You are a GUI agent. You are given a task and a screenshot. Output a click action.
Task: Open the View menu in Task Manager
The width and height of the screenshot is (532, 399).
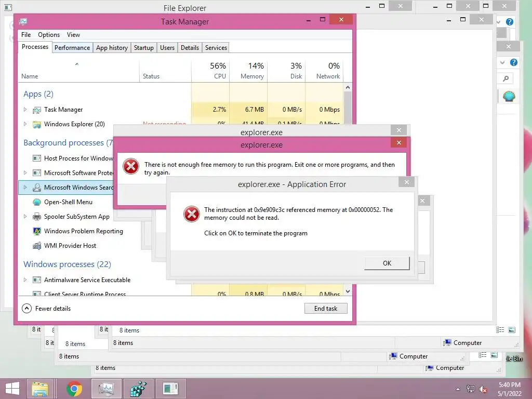73,35
